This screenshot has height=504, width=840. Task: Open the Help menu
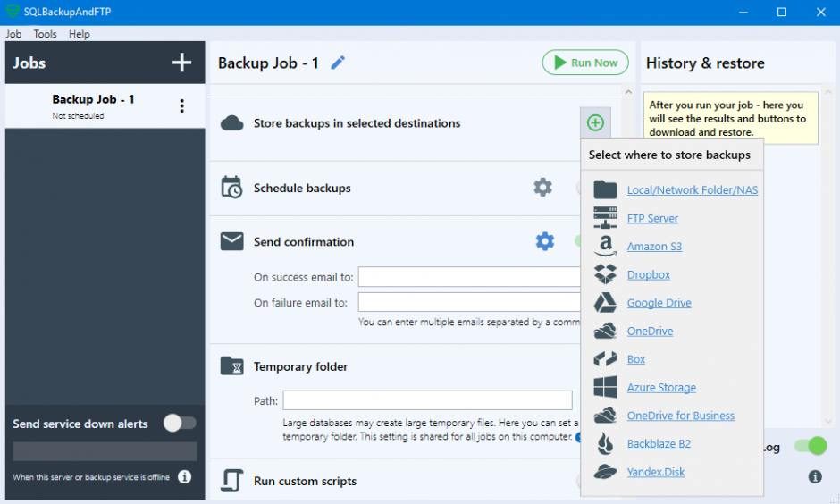80,34
